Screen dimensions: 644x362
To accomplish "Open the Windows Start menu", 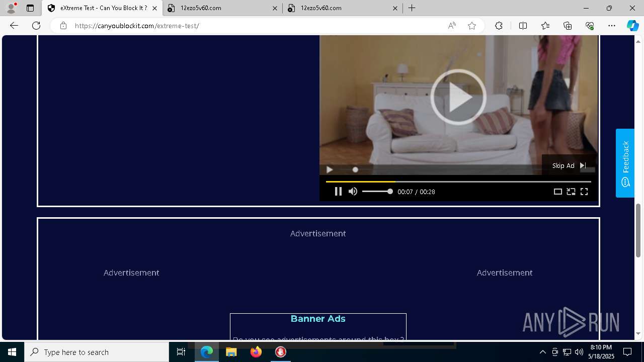I will (12, 352).
